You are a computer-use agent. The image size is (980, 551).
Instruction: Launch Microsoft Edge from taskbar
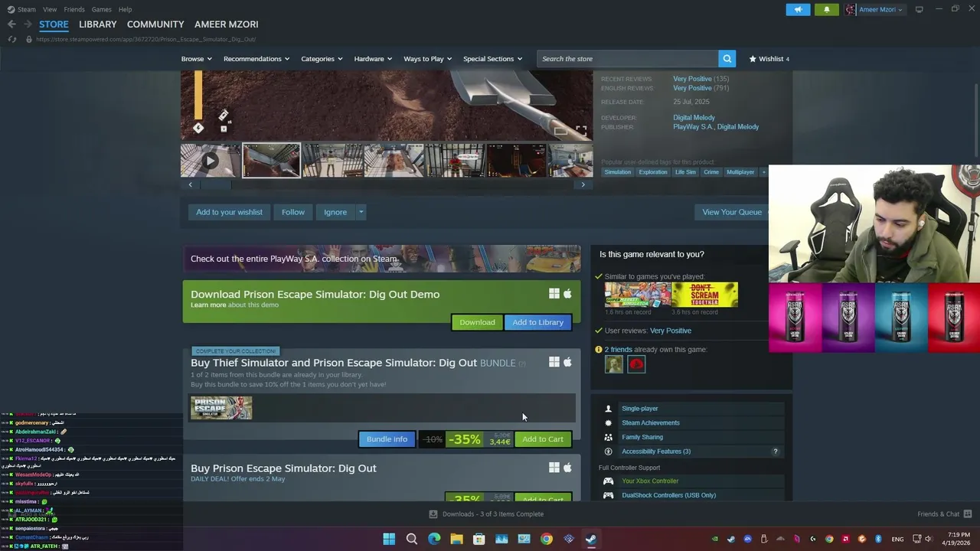pos(434,539)
